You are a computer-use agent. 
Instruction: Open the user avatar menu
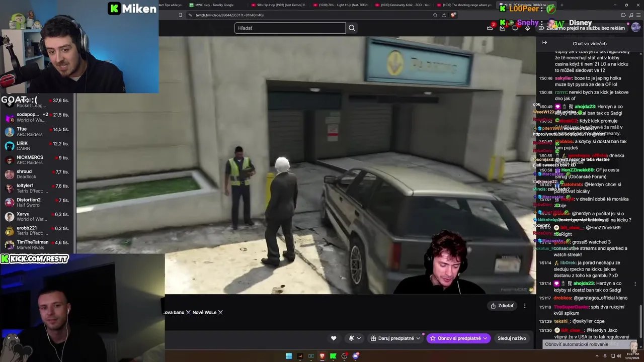635,28
